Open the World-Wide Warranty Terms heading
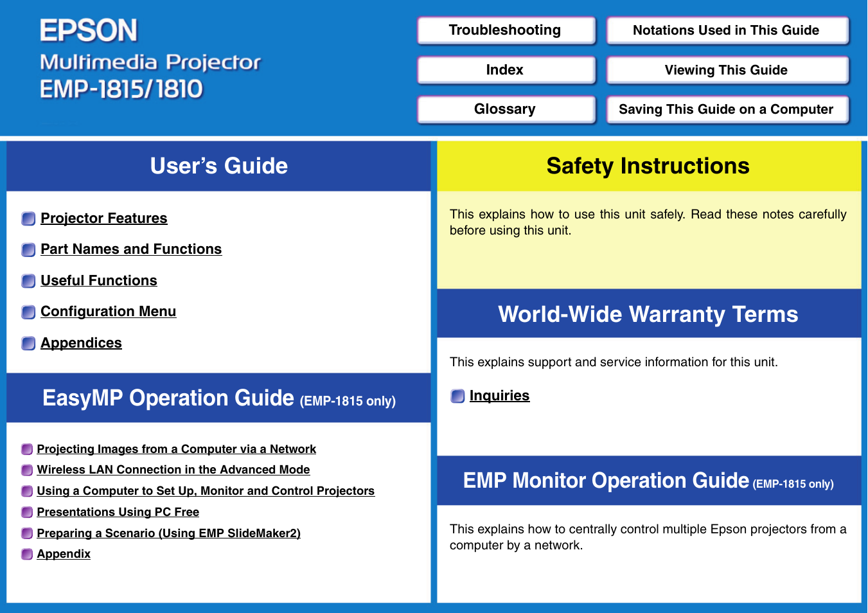This screenshot has width=868, height=613. (649, 314)
